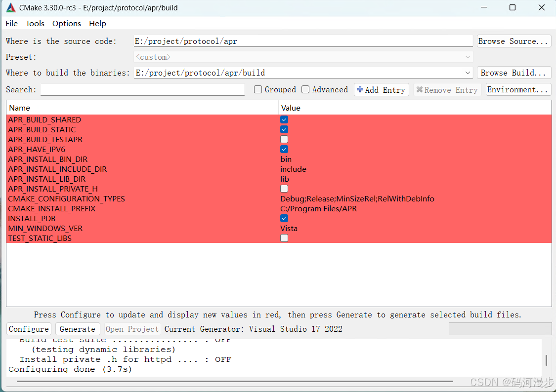The image size is (556, 392).
Task: Open the Tools menu
Action: [35, 23]
